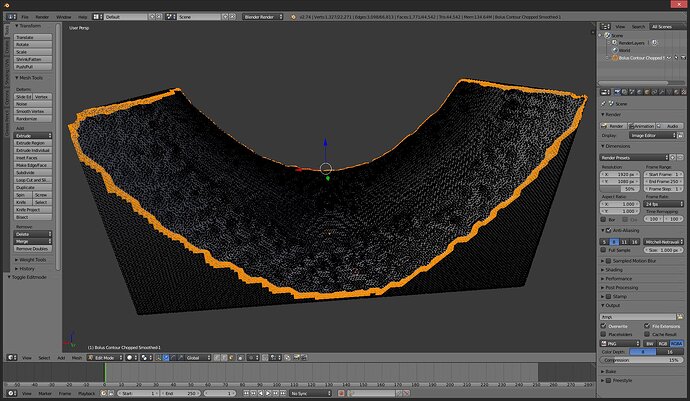Open the Object properties tab icon

click(647, 92)
